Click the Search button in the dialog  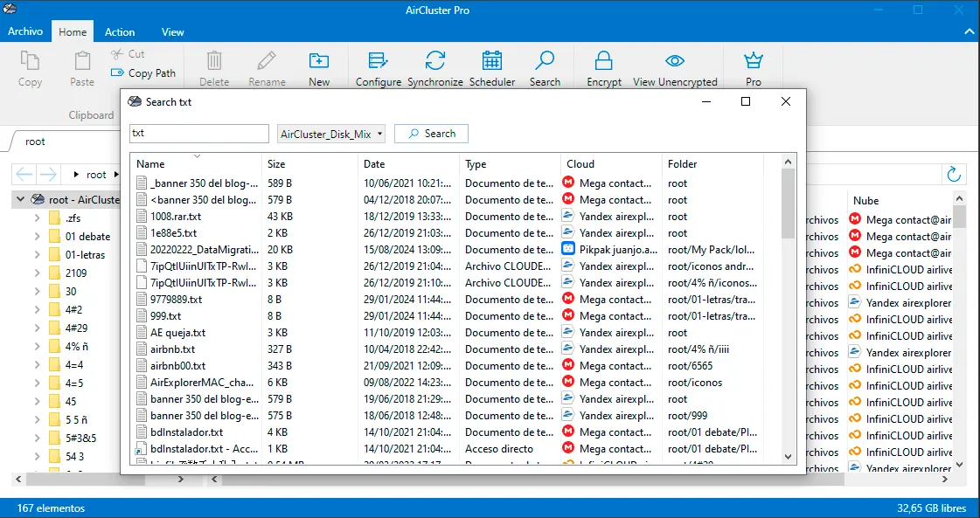(431, 134)
